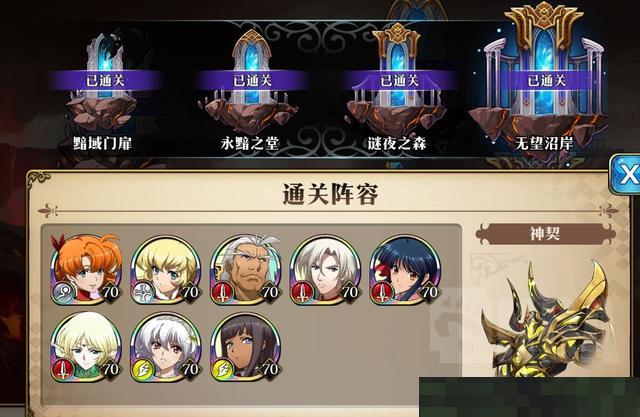Screen dimensions: 640x417
Task: Click cross class icon on blonde hero
Action: [144, 292]
